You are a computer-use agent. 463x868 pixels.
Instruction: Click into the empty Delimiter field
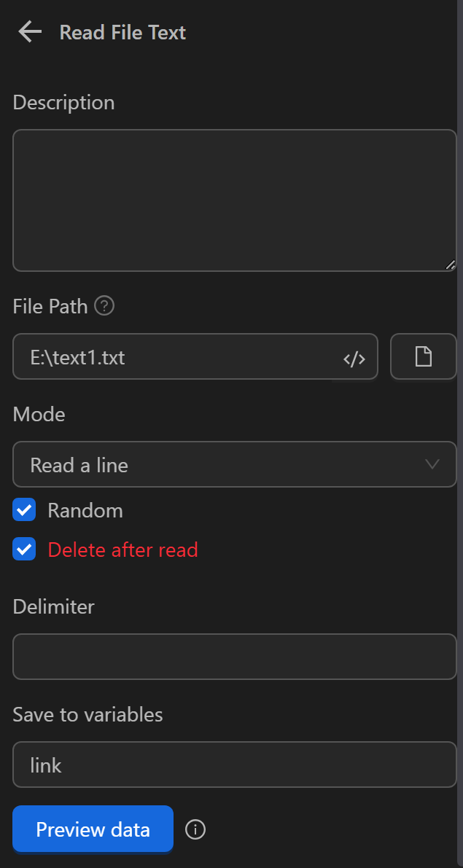pos(234,657)
